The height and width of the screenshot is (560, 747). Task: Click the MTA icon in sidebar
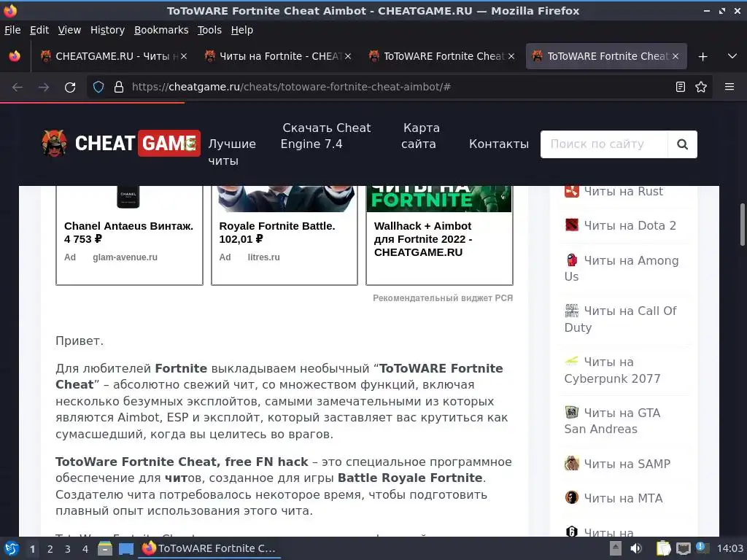click(x=572, y=497)
